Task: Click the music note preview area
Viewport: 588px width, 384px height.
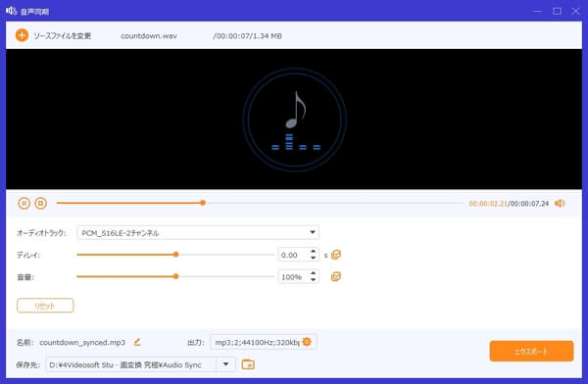Action: click(295, 120)
